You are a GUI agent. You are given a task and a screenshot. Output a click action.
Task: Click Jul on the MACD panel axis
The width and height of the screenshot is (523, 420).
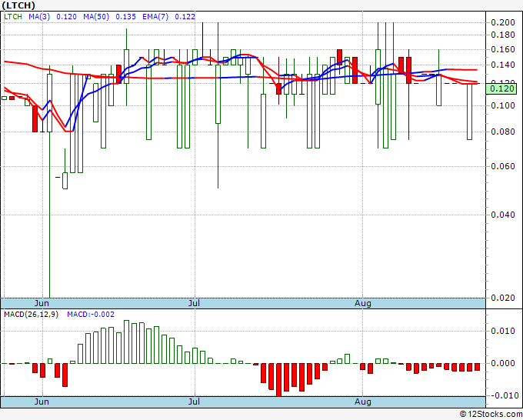coord(194,402)
